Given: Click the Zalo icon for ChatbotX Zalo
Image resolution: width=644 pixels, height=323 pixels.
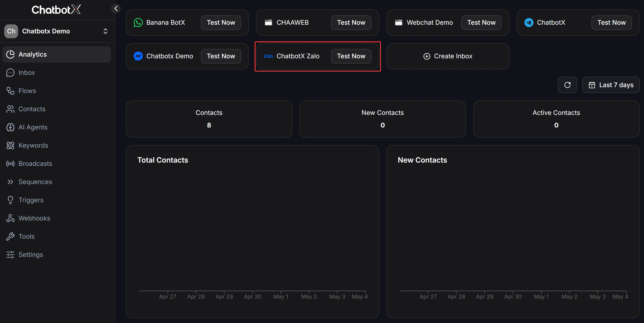Looking at the screenshot, I should pos(268,56).
